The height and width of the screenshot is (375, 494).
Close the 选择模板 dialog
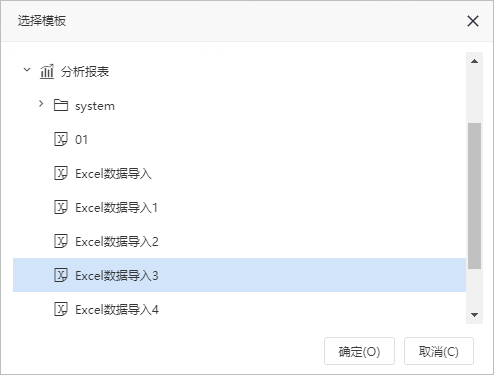coord(473,21)
